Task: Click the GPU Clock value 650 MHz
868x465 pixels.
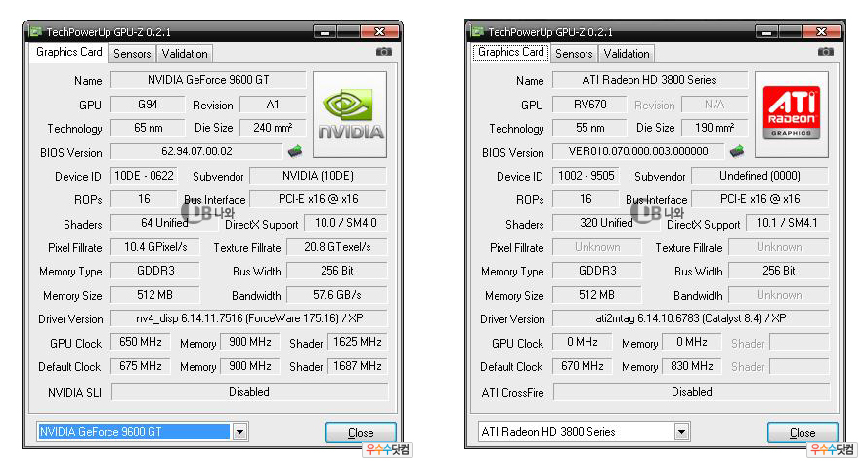Action: pyautogui.click(x=140, y=342)
